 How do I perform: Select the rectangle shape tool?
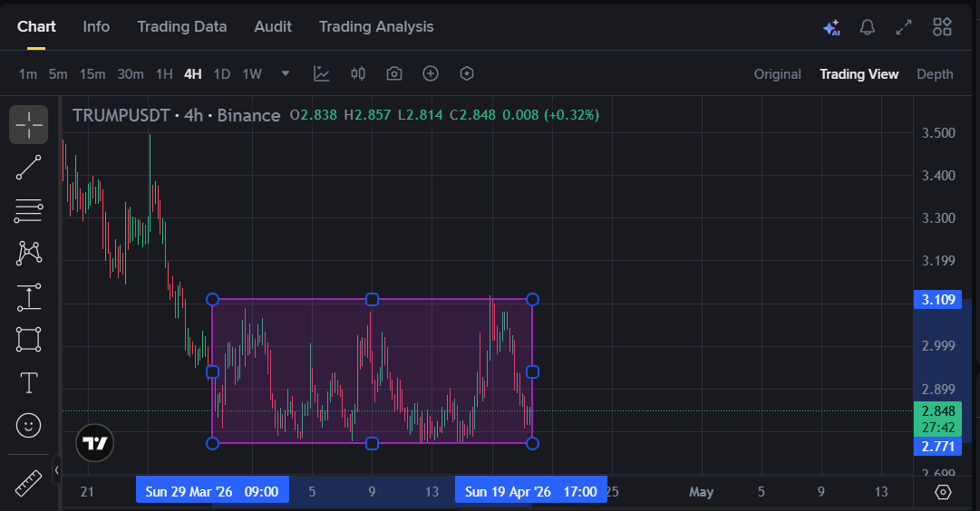29,339
